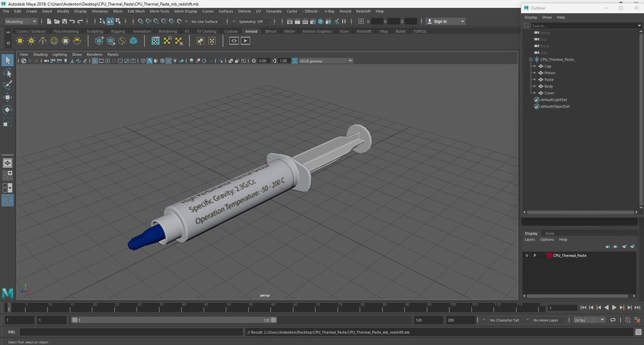Open the Script Editor icon
The width and height of the screenshot is (644, 345).
(x=638, y=332)
